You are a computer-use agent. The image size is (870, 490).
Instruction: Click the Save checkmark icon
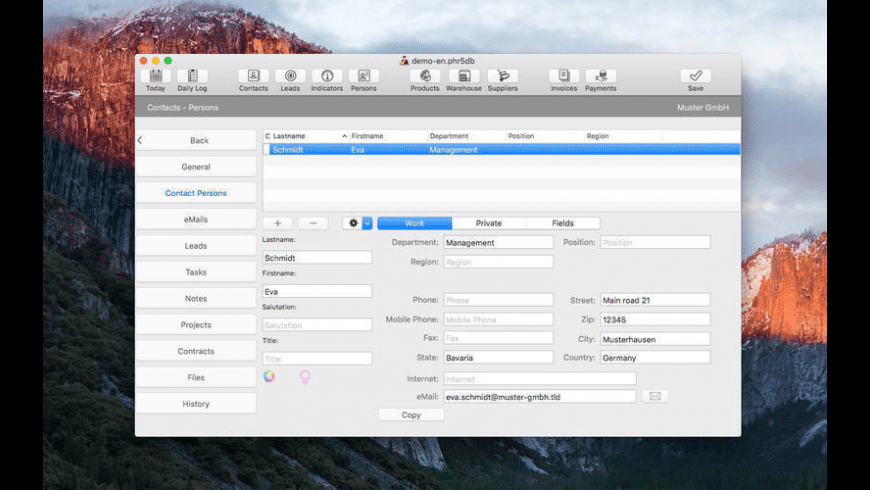tap(696, 76)
